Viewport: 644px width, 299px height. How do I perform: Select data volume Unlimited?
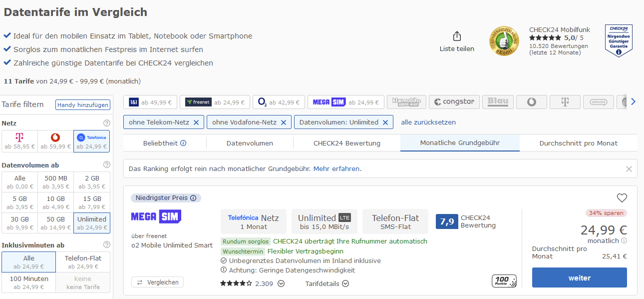point(92,223)
